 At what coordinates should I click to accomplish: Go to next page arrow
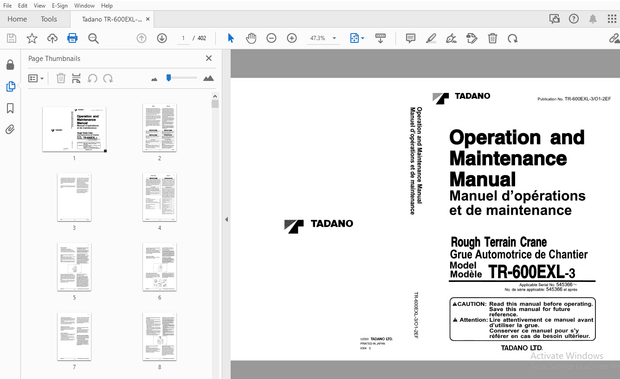pyautogui.click(x=162, y=38)
